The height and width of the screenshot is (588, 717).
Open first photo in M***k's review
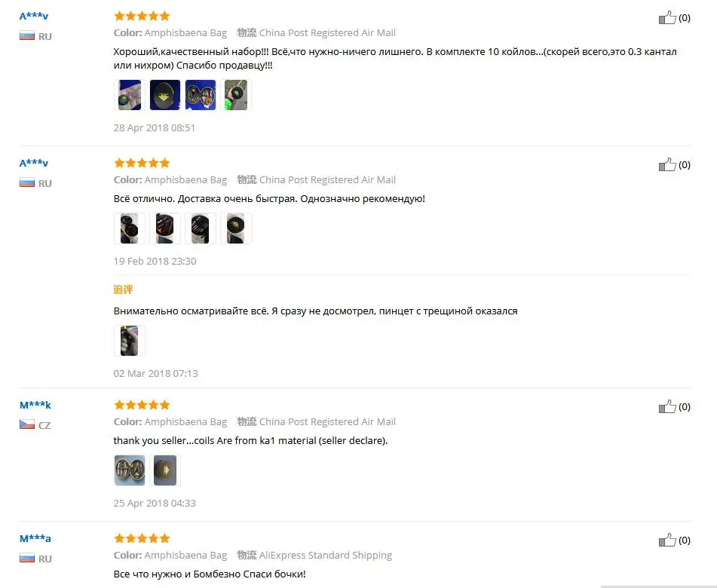click(x=130, y=470)
